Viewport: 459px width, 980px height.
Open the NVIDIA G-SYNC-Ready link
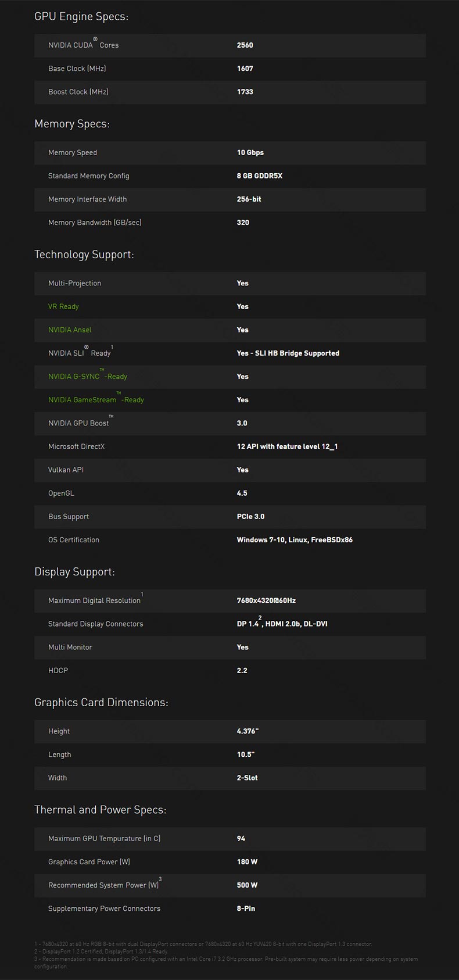(88, 375)
